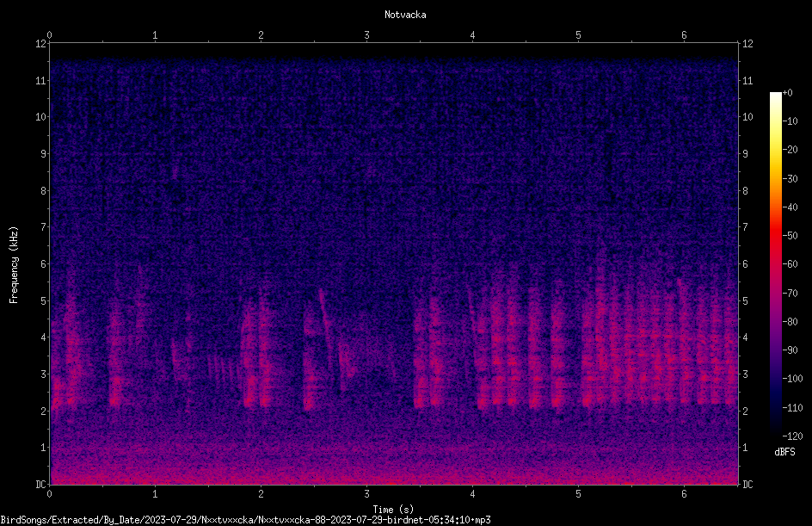Click the yellow -20 region of color bar
Screen dimensions: 812x526
pyautogui.click(x=775, y=150)
